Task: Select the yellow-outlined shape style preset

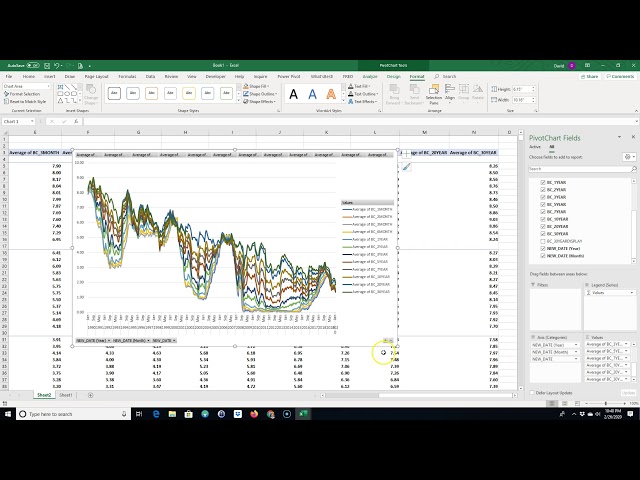Action: [189, 93]
